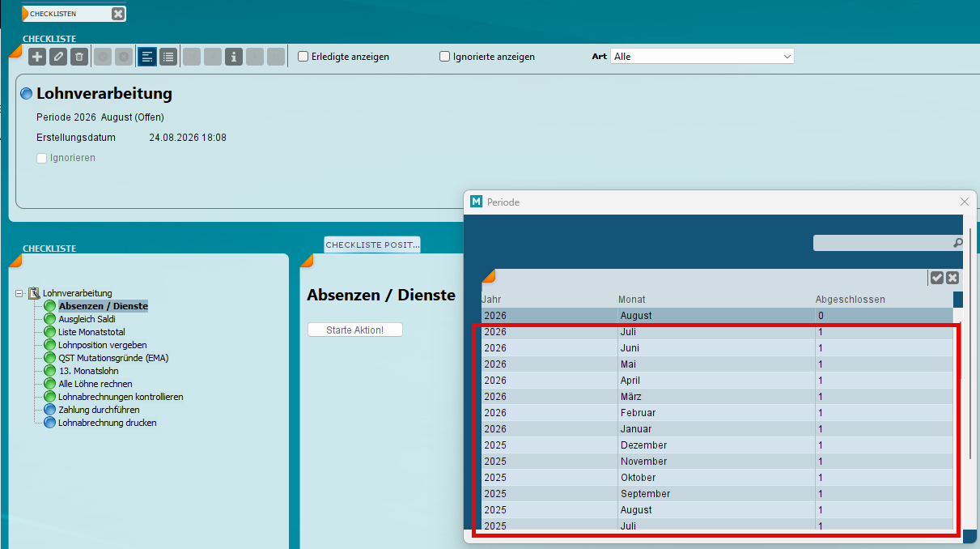Image resolution: width=980 pixels, height=549 pixels.
Task: Enable Erledigte anzeigen checkbox
Action: point(303,57)
